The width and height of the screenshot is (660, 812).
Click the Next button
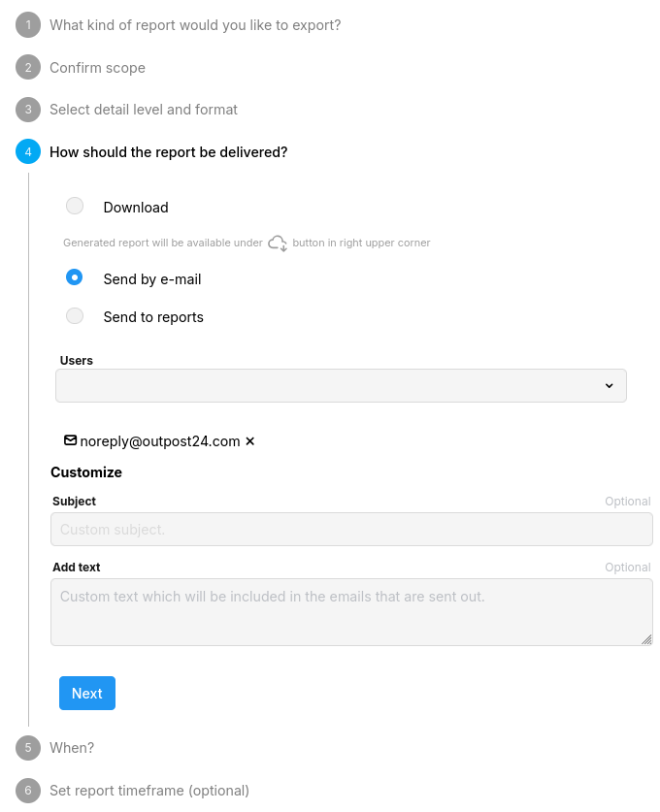(87, 694)
